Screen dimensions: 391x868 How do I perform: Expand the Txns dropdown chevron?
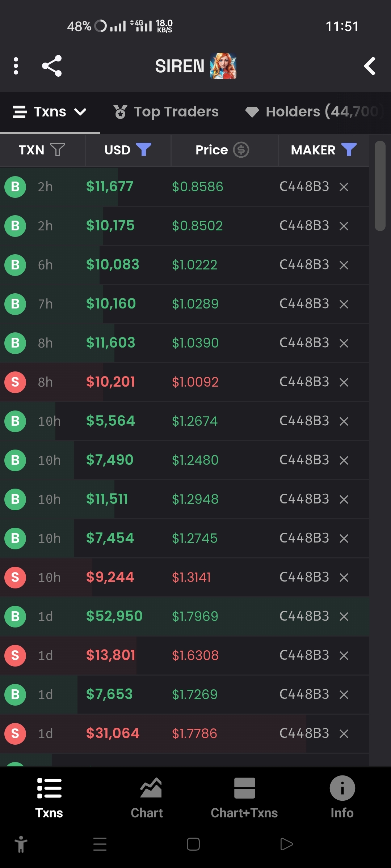coord(80,112)
